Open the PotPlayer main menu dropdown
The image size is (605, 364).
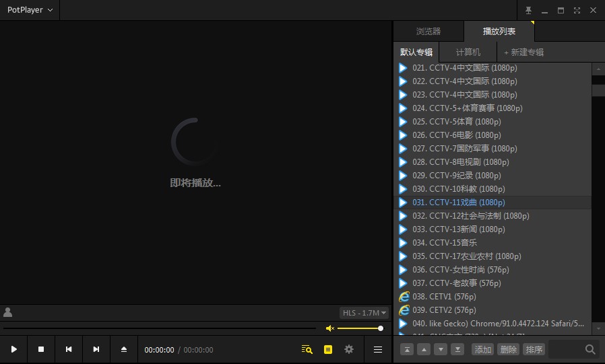(x=30, y=10)
